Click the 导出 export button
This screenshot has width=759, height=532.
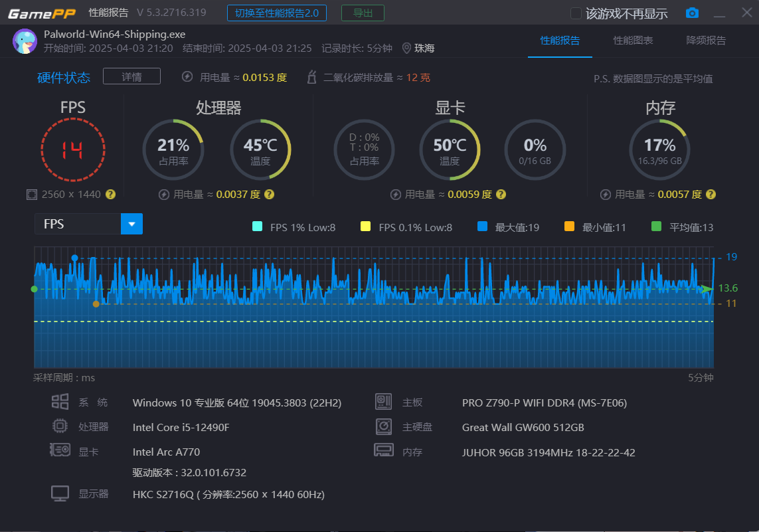(363, 13)
